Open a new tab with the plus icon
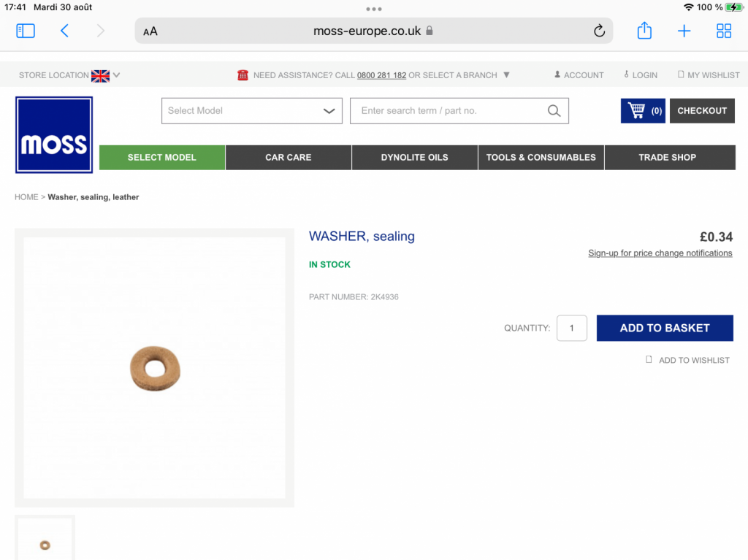748x560 pixels. coord(684,31)
